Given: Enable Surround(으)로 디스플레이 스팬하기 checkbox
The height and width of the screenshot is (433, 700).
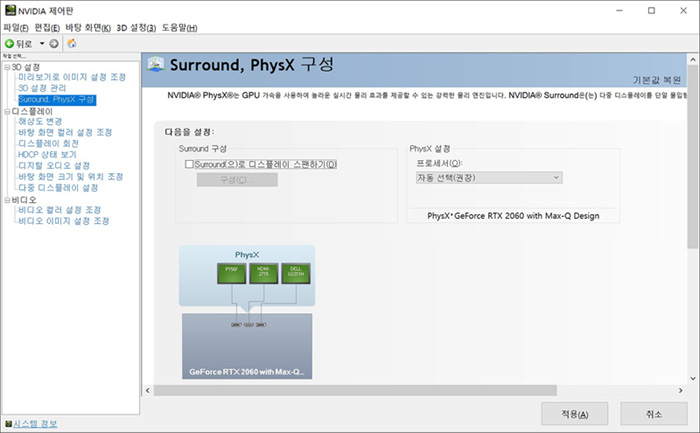Looking at the screenshot, I should 189,164.
